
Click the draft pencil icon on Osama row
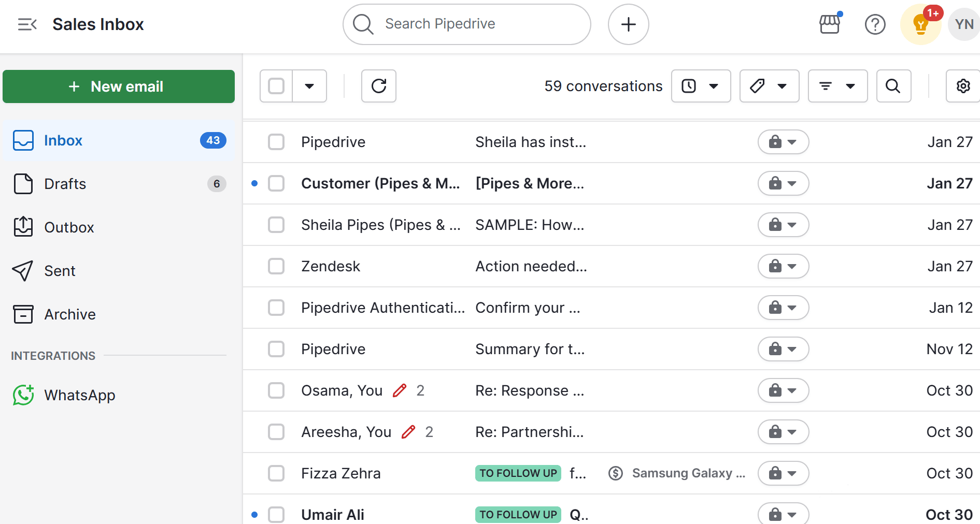400,390
